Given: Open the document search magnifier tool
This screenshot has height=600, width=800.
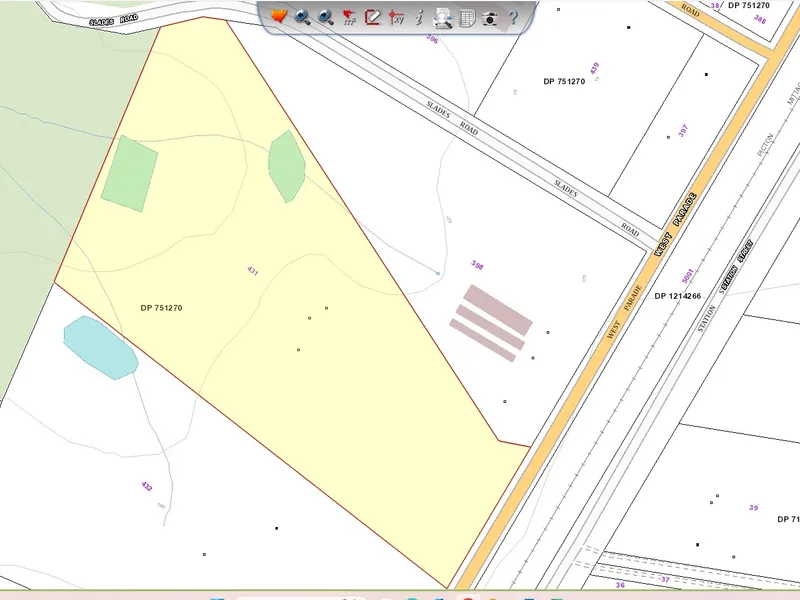Looking at the screenshot, I should (x=442, y=17).
